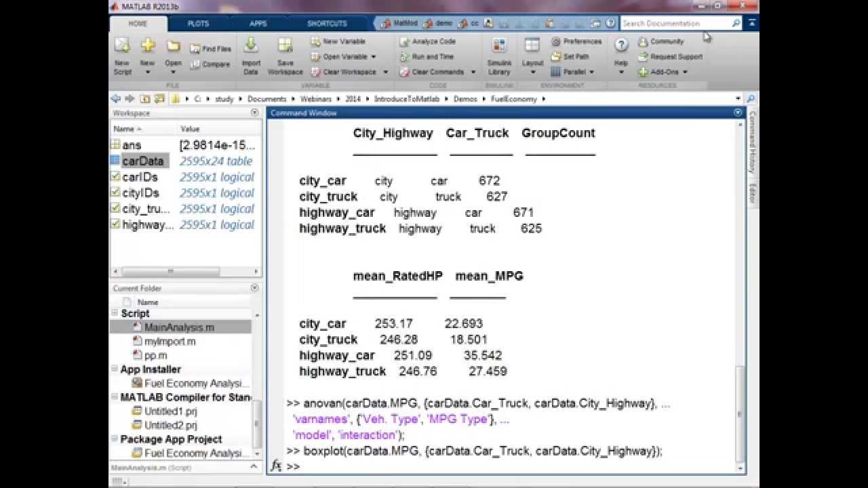Click the Run and Time button

426,57
